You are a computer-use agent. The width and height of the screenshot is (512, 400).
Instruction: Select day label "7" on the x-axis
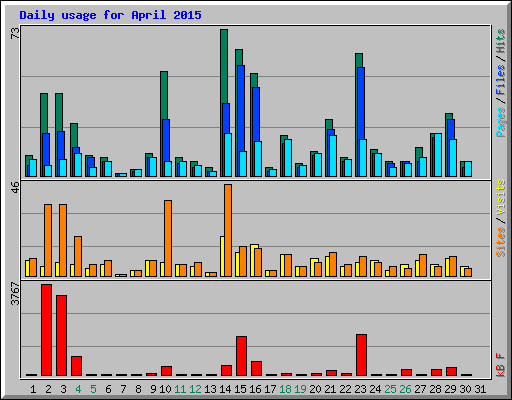coord(123,389)
